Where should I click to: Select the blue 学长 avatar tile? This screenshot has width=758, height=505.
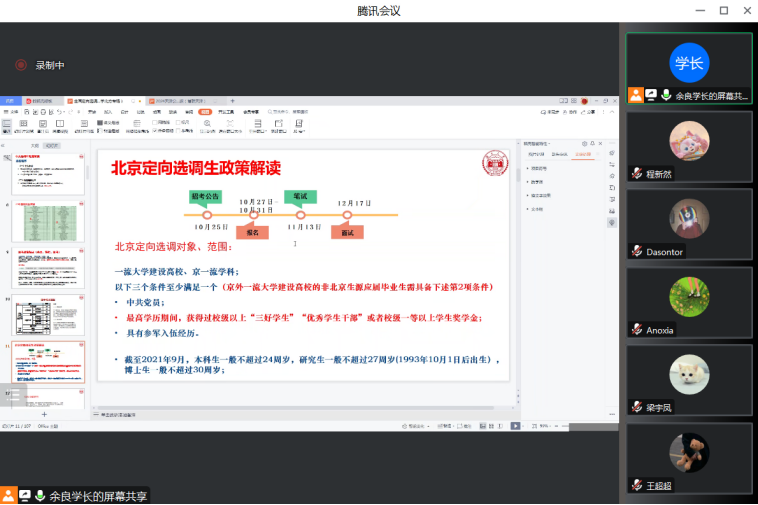(689, 63)
